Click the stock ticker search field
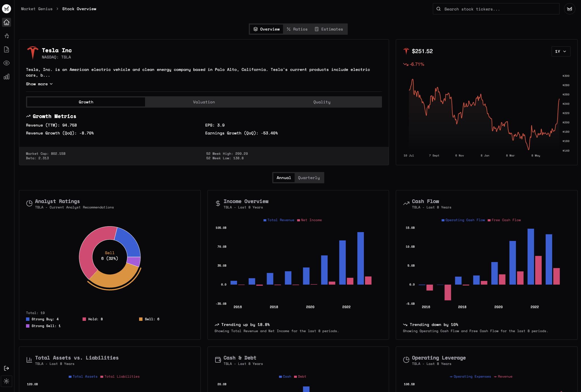Image resolution: width=581 pixels, height=392 pixels. pyautogui.click(x=496, y=9)
